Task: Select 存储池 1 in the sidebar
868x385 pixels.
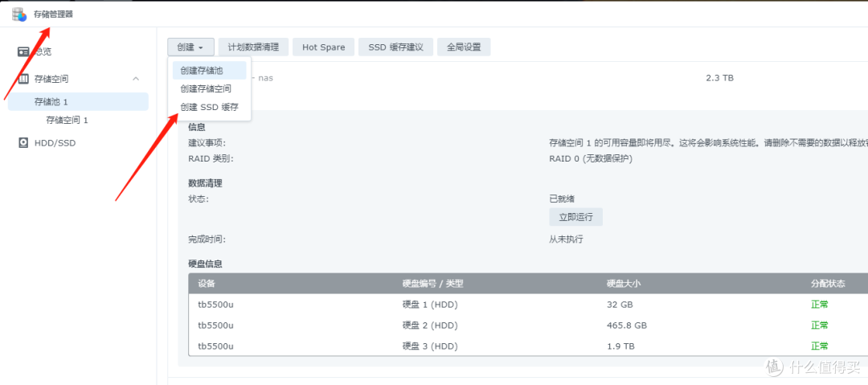Action: point(78,102)
